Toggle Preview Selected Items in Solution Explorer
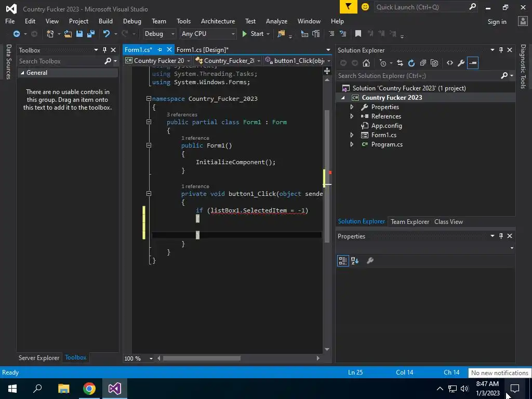This screenshot has width=532, height=399. (473, 63)
